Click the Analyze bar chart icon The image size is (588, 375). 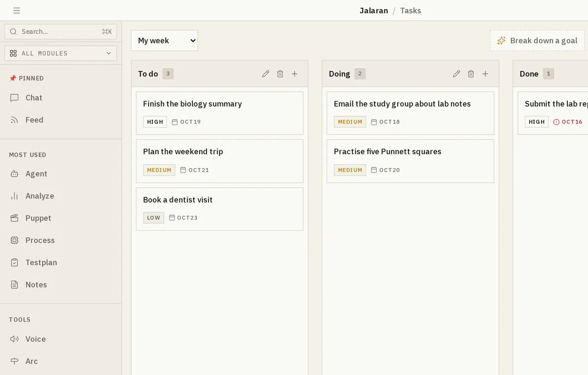14,196
